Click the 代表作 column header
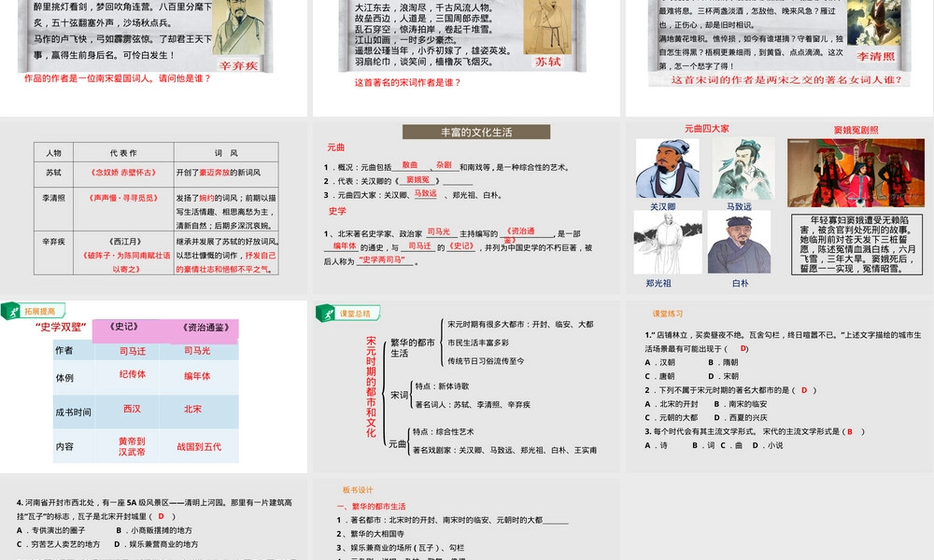The image size is (934, 560). pos(123,153)
